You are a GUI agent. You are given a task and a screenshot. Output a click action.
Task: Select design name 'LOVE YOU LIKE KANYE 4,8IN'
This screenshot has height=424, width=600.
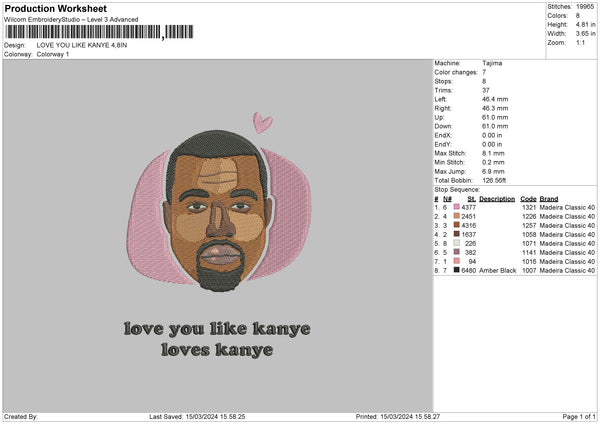82,45
